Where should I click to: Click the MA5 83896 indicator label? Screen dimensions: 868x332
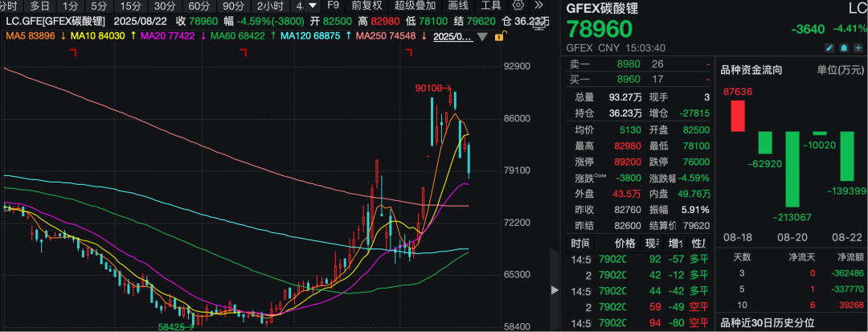[31, 36]
